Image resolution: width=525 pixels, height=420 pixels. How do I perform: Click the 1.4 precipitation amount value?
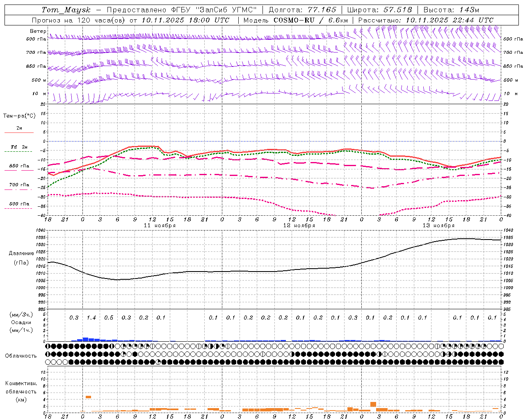tap(91, 318)
